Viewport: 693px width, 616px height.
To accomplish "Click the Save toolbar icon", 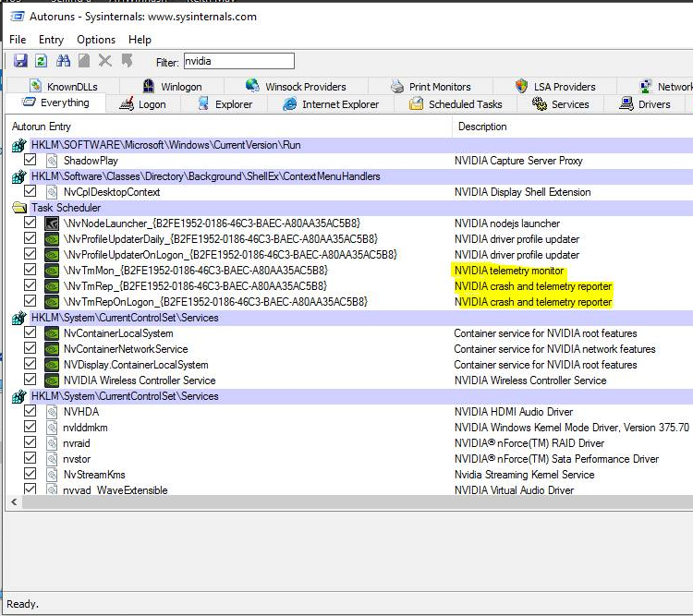I will [x=20, y=61].
